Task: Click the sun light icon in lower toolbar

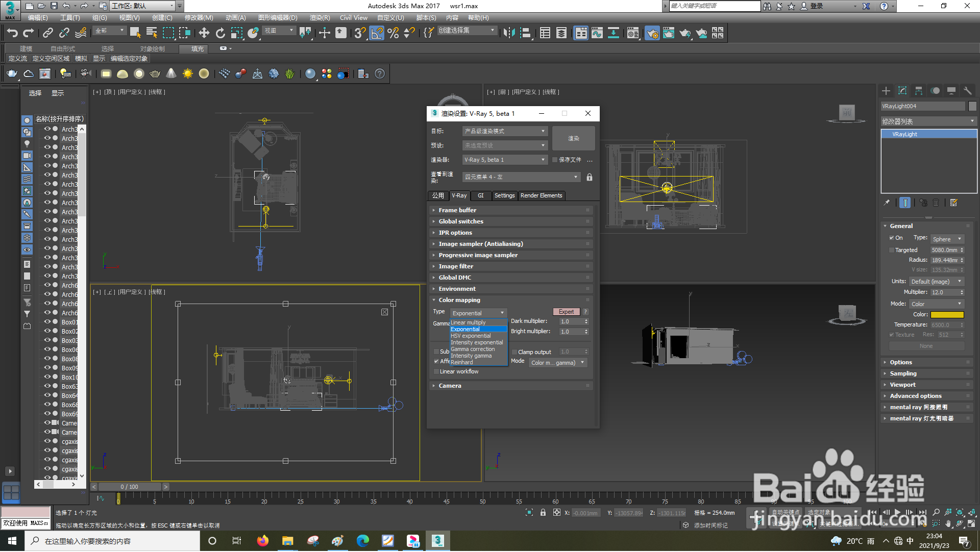Action: point(187,74)
